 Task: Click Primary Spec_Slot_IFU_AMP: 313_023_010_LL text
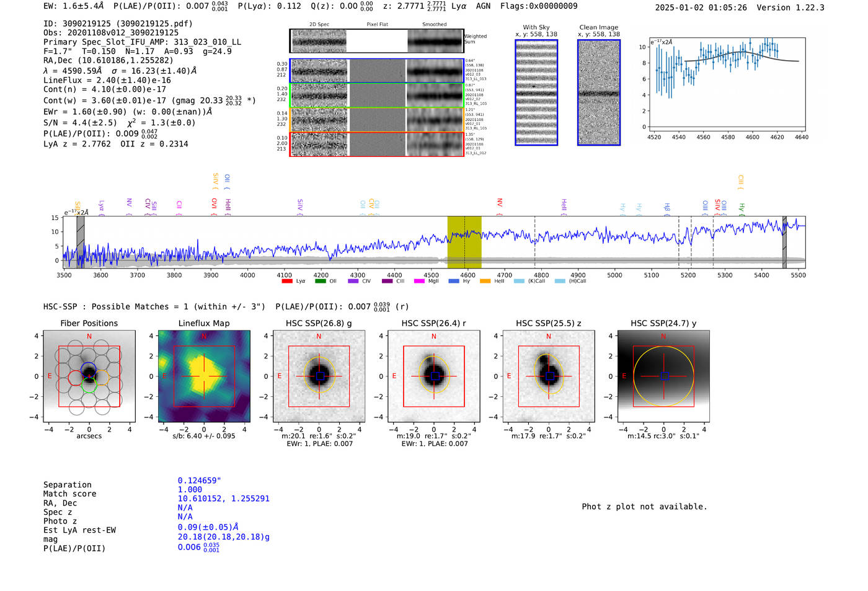[x=142, y=42]
